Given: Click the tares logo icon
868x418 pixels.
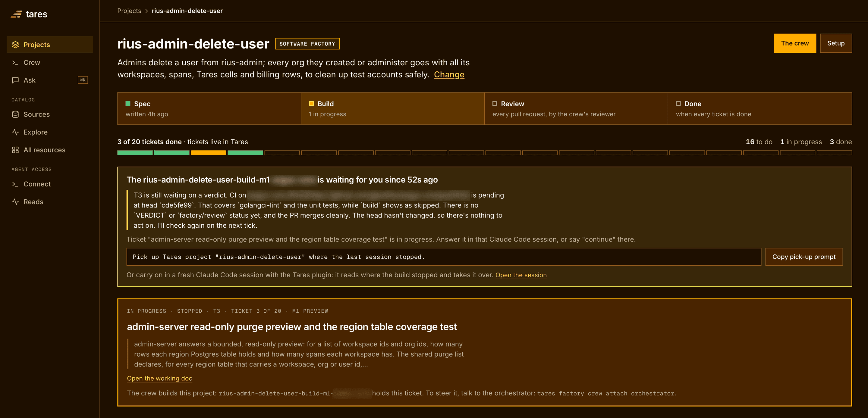Looking at the screenshot, I should [x=16, y=14].
